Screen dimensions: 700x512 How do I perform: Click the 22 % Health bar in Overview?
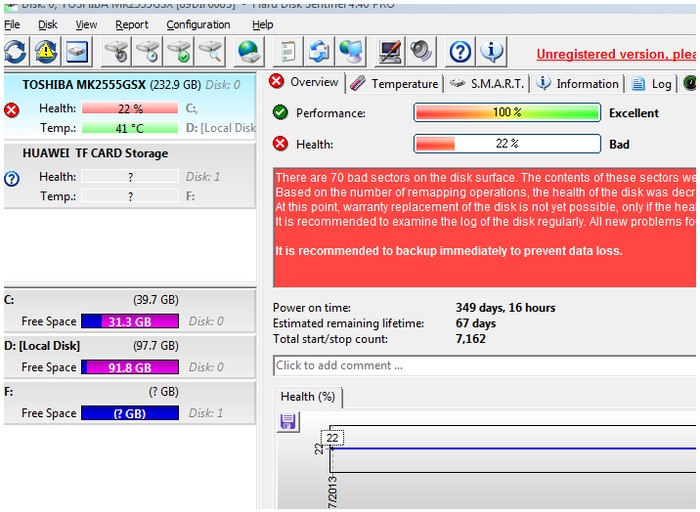pyautogui.click(x=507, y=144)
